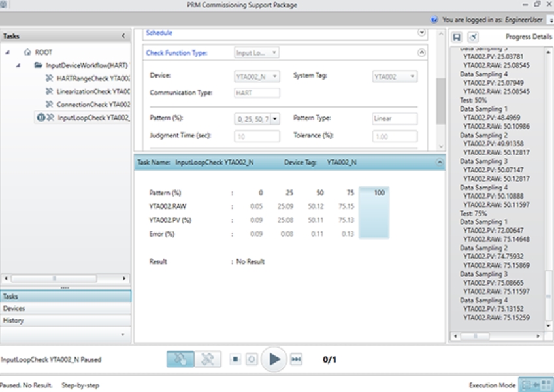Click the Pattern Type Linear field
The image size is (554, 392).
coord(395,119)
